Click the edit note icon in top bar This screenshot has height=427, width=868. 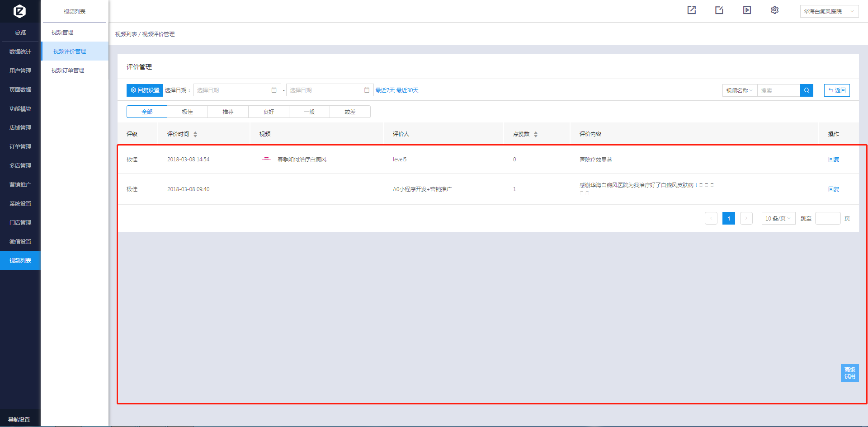click(x=719, y=10)
